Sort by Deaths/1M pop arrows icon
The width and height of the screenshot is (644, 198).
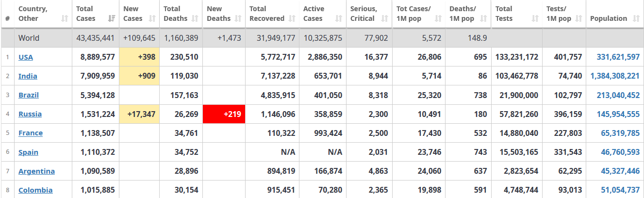tap(484, 18)
